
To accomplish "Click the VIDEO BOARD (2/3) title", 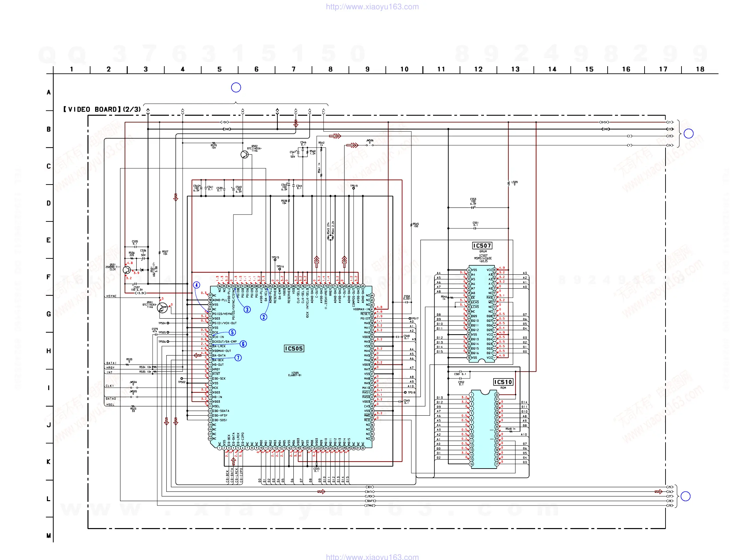I will (102, 109).
